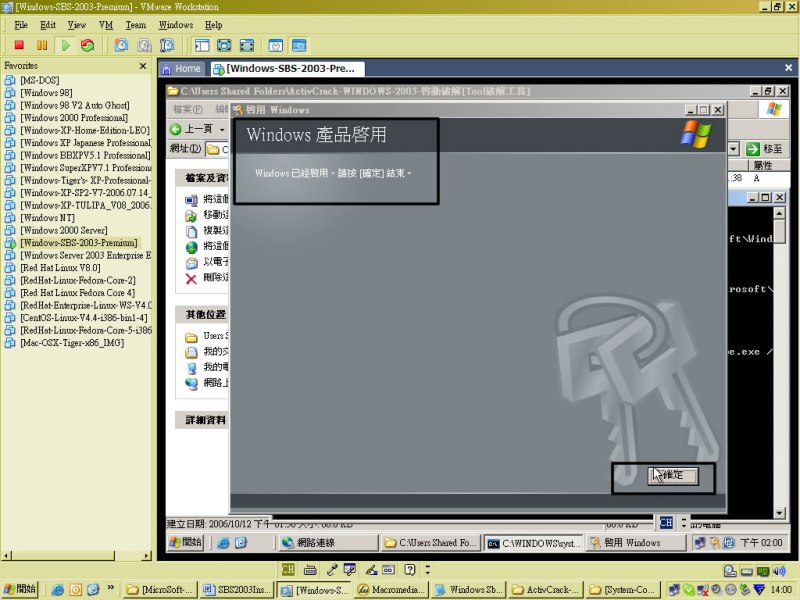Open the VM menu
Screen dimensions: 800x600
[106, 25]
